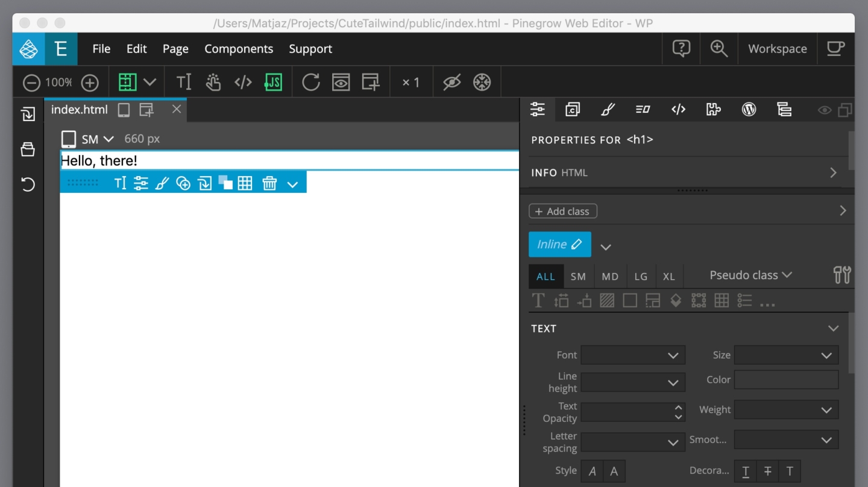Image resolution: width=868 pixels, height=487 pixels.
Task: Click the Add class button
Action: click(x=563, y=211)
